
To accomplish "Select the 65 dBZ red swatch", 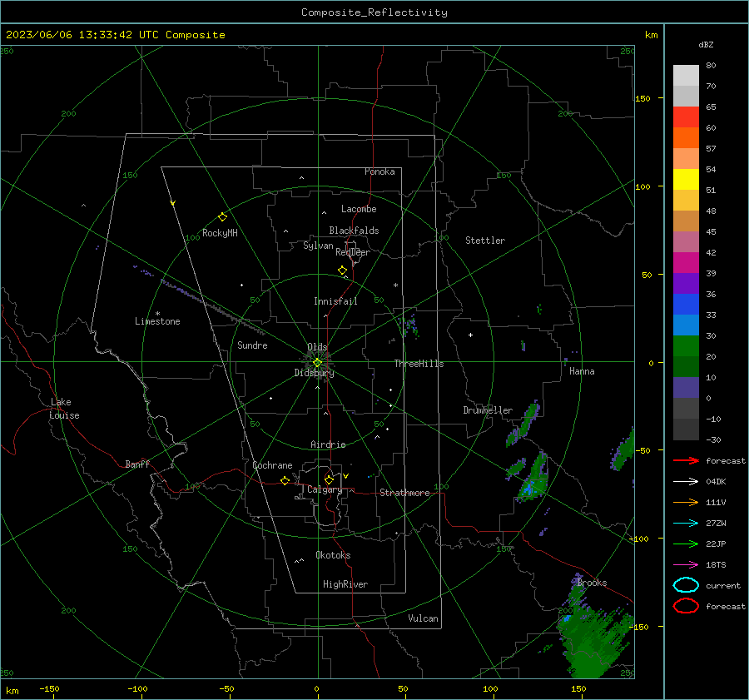I will pyautogui.click(x=686, y=117).
